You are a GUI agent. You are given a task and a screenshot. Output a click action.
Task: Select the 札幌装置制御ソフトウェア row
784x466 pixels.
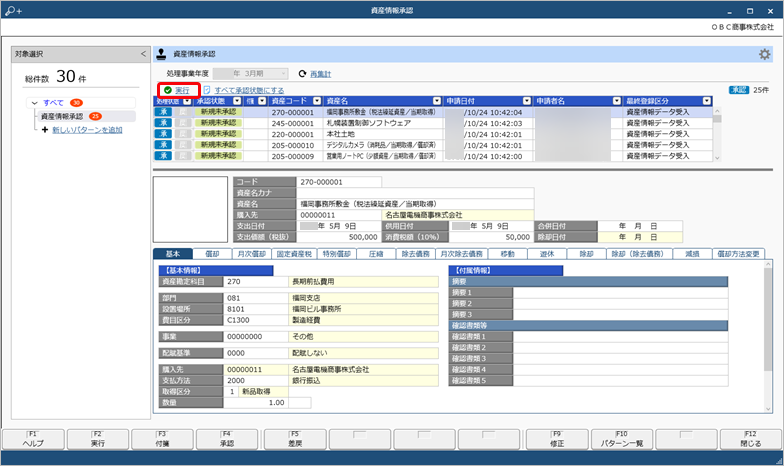[432, 123]
